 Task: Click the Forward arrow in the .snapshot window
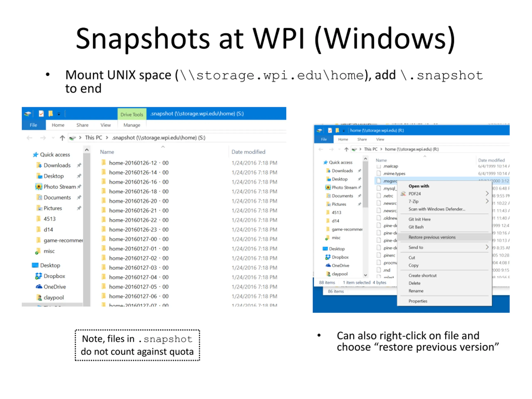(43, 138)
